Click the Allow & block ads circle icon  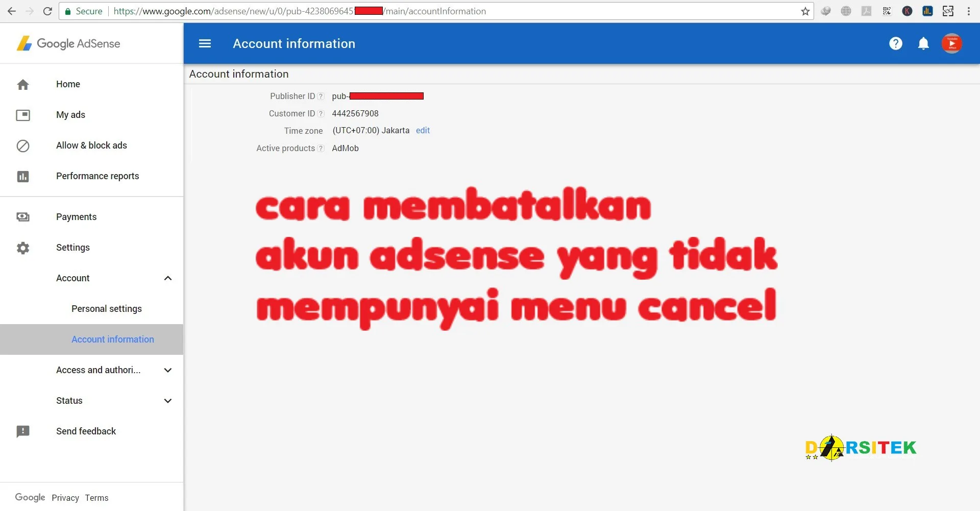click(x=23, y=145)
